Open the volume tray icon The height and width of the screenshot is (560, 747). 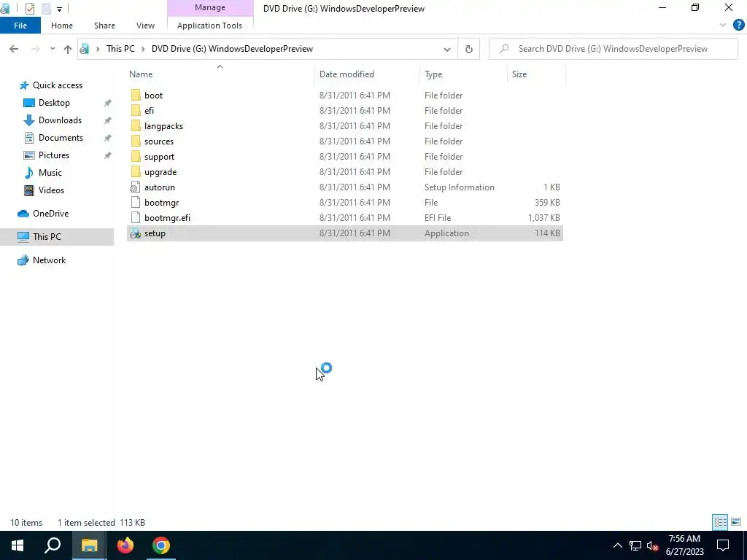pos(653,545)
